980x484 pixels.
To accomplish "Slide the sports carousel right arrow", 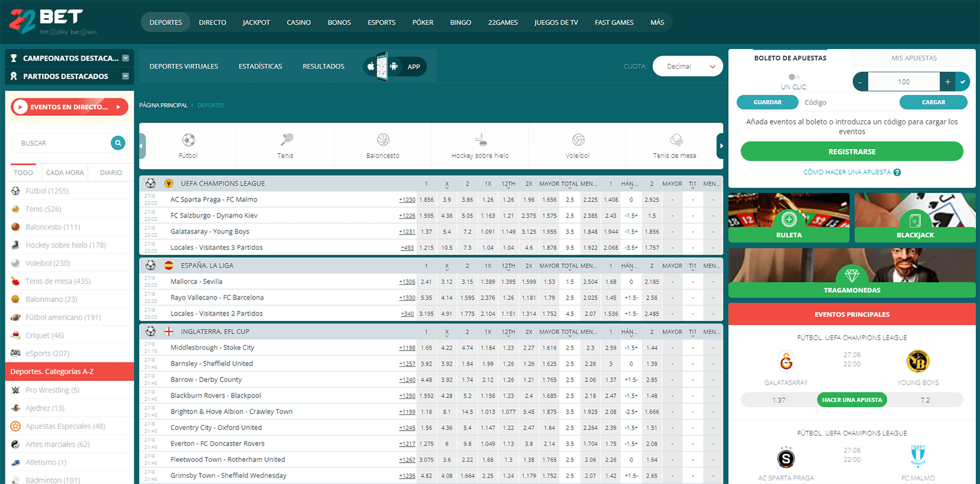I will tap(721, 146).
